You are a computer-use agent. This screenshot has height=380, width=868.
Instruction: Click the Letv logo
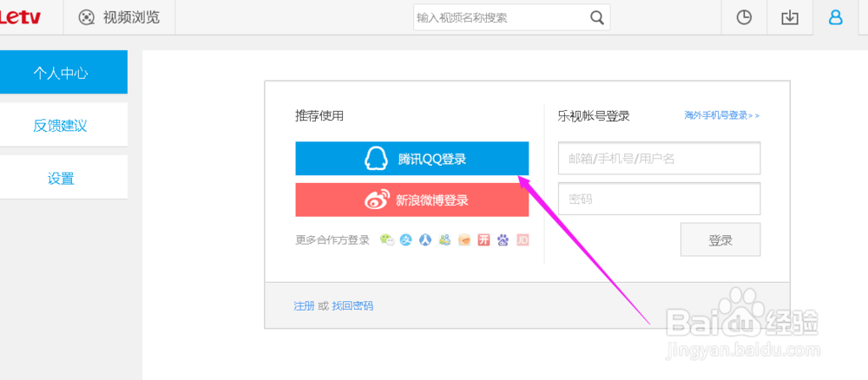pos(21,17)
